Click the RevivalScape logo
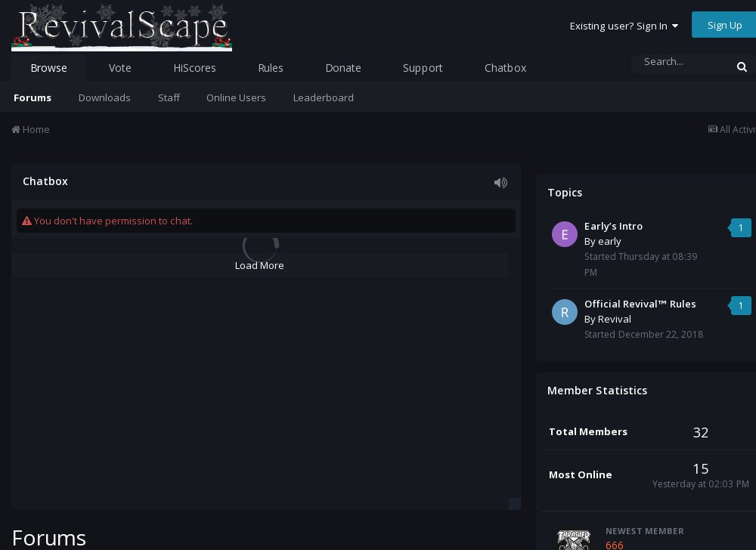Screen dimensions: 756x550 [x=122, y=27]
